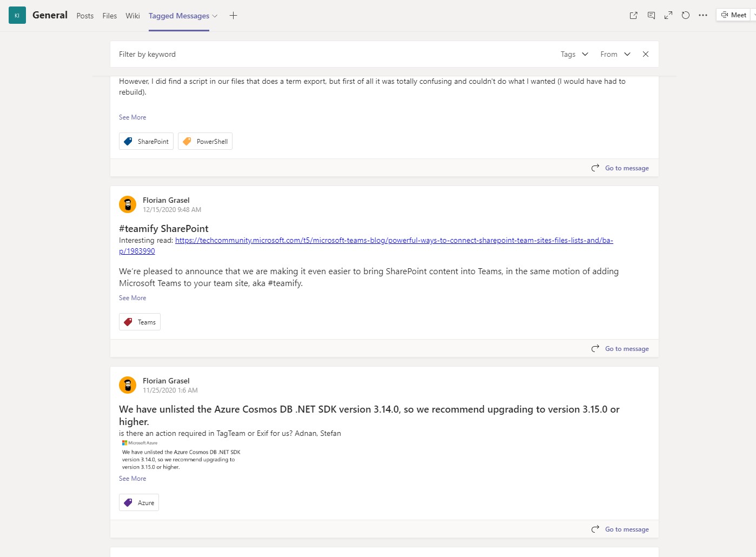Expand the Tagged Messages tab chevron
The image size is (756, 557).
coord(214,16)
